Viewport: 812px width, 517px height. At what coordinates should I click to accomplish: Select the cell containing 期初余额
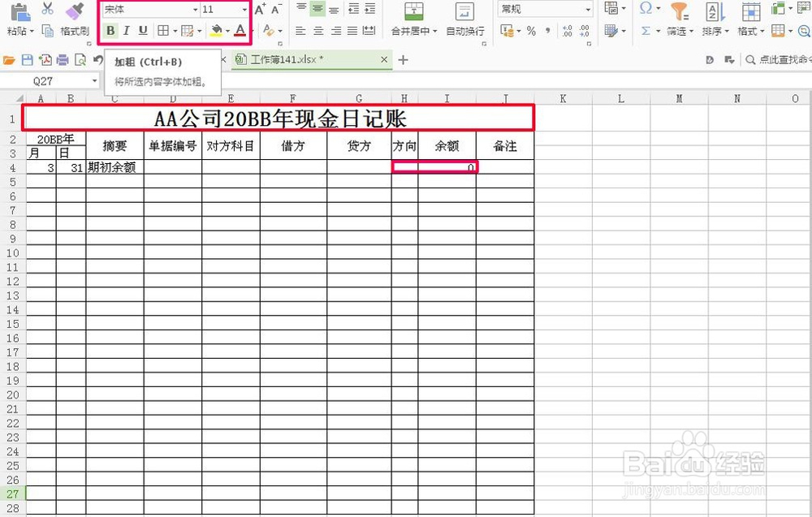point(115,167)
